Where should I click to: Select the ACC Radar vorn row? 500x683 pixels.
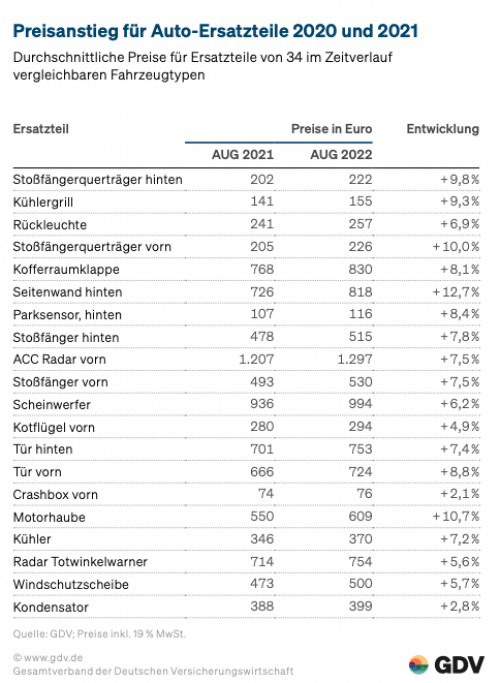tap(246, 359)
